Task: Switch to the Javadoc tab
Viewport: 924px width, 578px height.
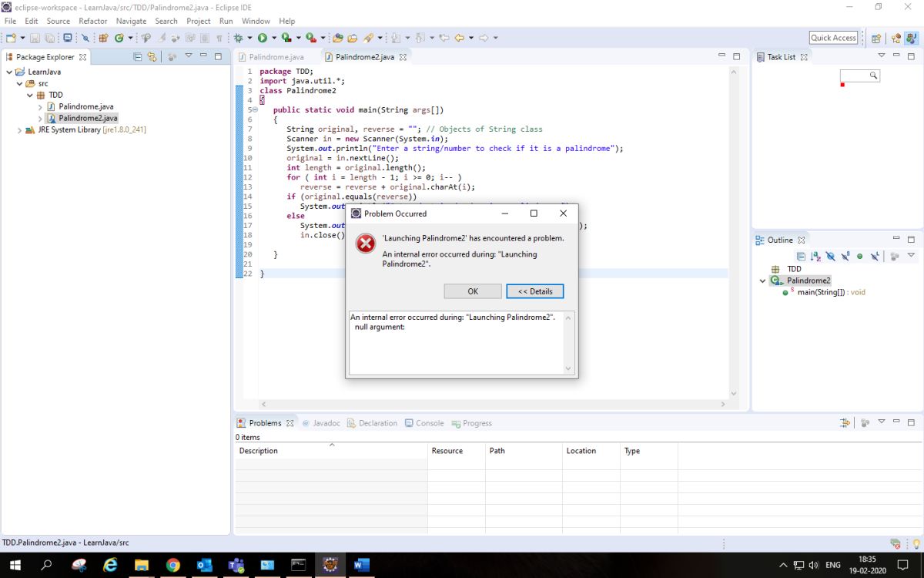Action: click(x=321, y=423)
